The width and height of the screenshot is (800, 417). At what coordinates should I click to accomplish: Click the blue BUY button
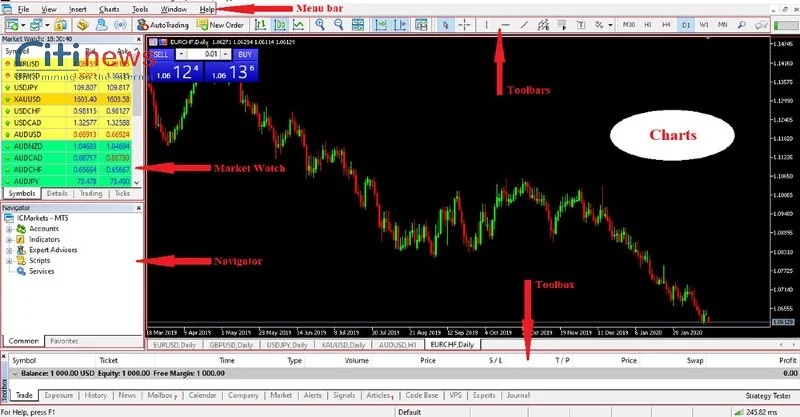[x=245, y=54]
